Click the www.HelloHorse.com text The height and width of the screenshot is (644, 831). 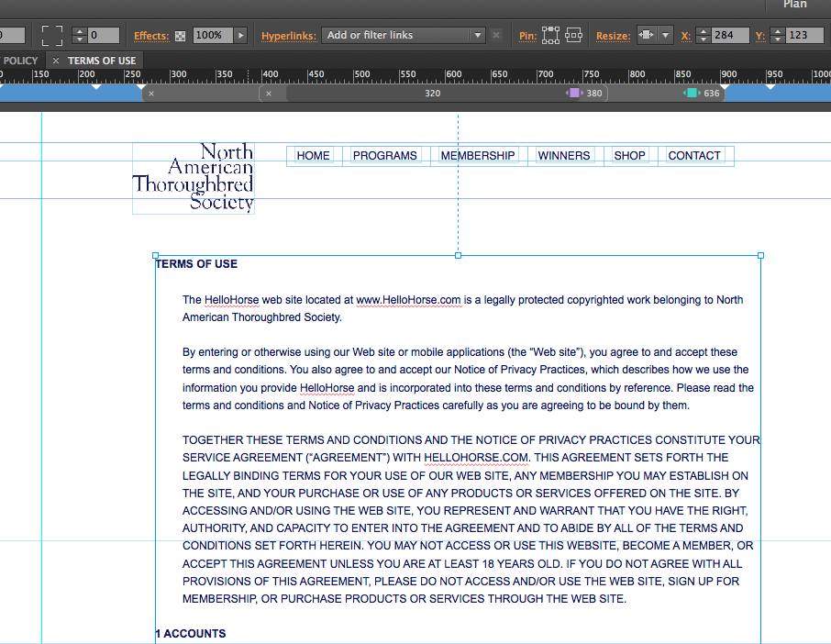408,300
